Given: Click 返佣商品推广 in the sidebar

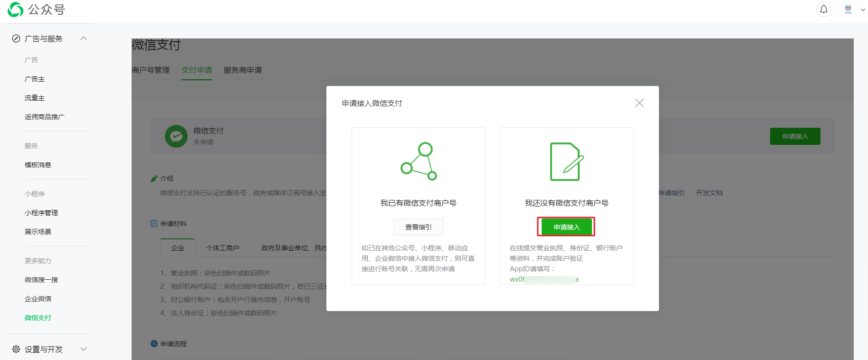Looking at the screenshot, I should [x=45, y=117].
